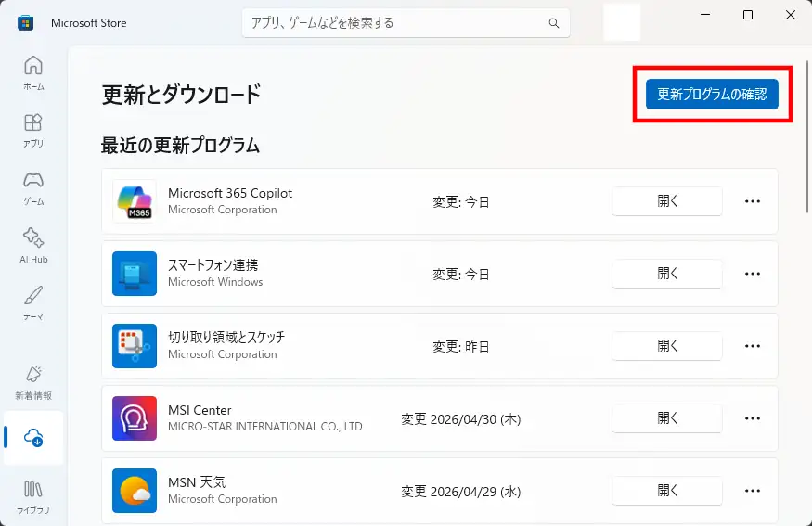Click the MSN 天気 app icon
The width and height of the screenshot is (812, 526).
[135, 491]
